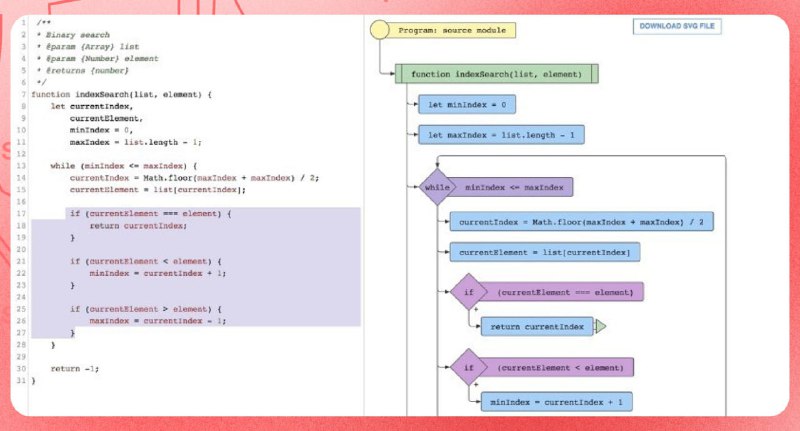Click the currentIndex Math.floor flowchart block

[x=581, y=221]
